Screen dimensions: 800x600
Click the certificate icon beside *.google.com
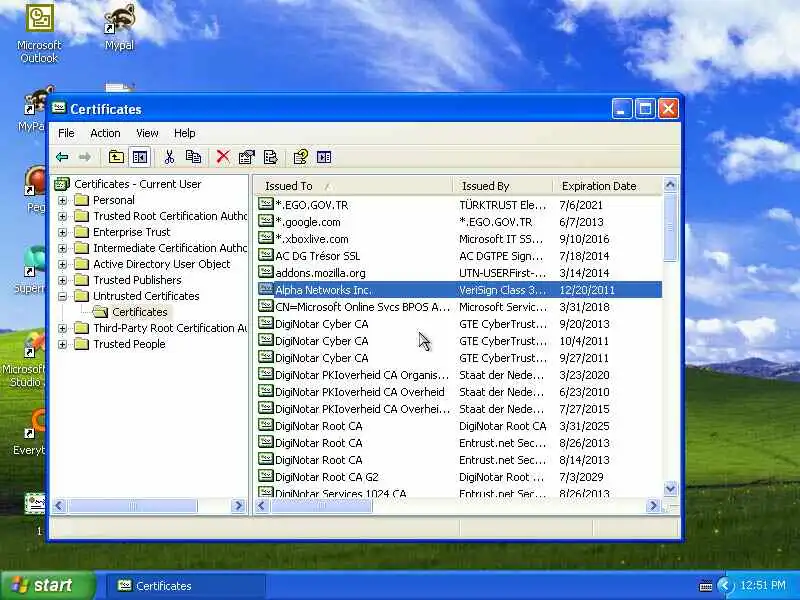(x=265, y=221)
